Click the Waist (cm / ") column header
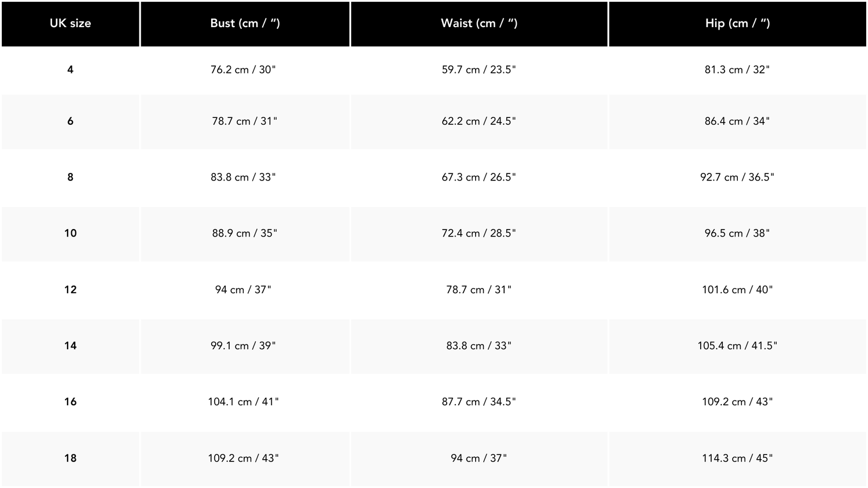Viewport: 868px width, 488px height. point(479,24)
